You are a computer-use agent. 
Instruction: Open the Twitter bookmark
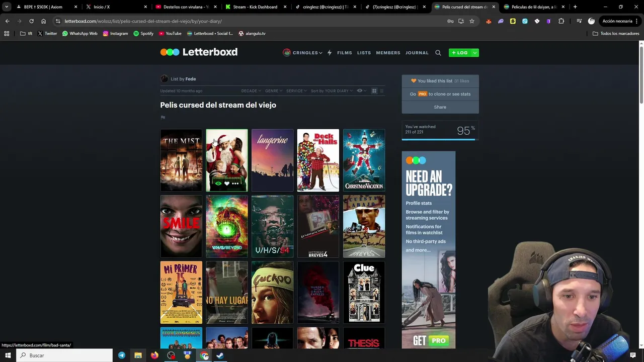(47, 34)
